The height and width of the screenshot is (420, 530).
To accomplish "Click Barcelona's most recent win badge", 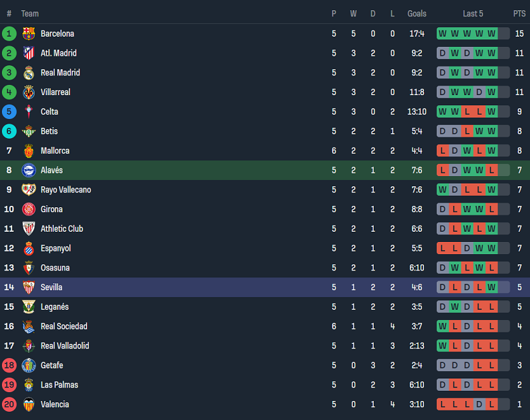I will [492, 33].
